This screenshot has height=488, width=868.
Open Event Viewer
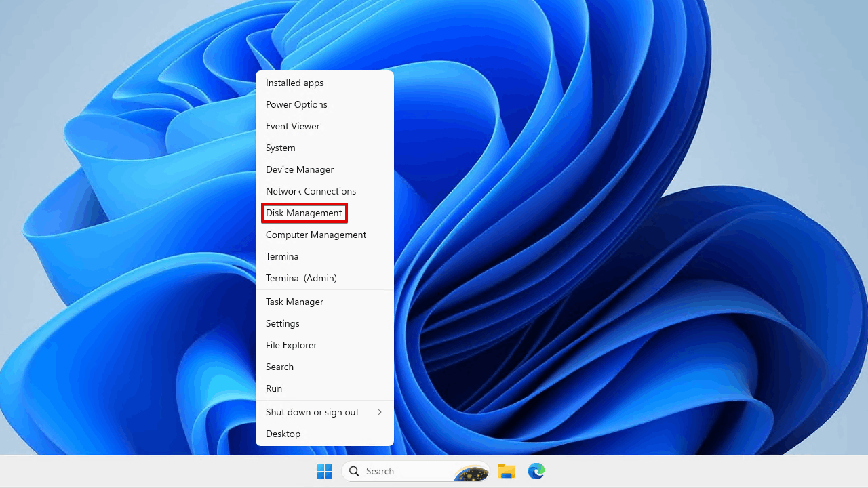coord(292,126)
